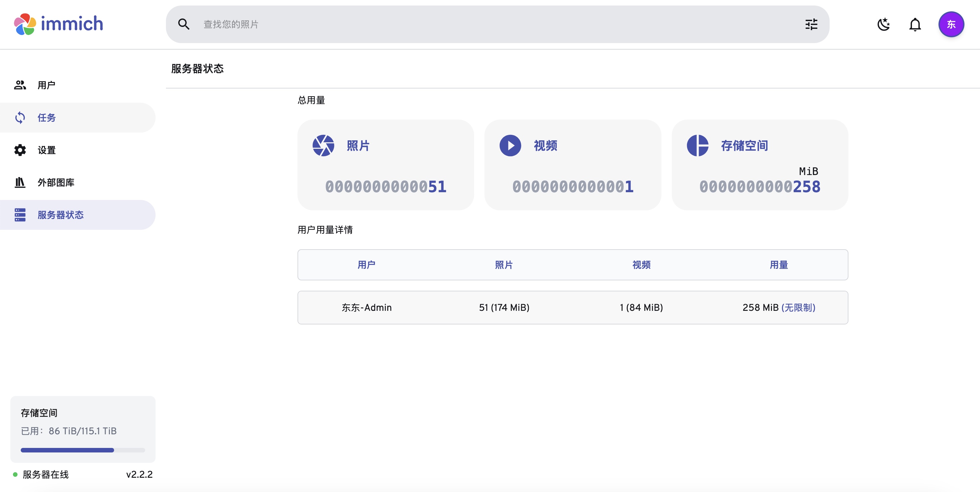Click the external libraries icon
This screenshot has width=980, height=492.
(20, 183)
